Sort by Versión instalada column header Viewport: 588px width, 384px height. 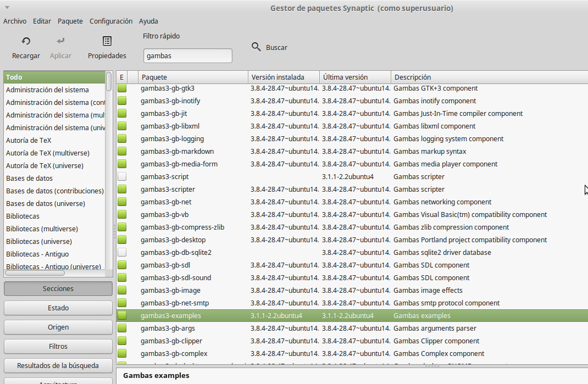click(x=284, y=77)
